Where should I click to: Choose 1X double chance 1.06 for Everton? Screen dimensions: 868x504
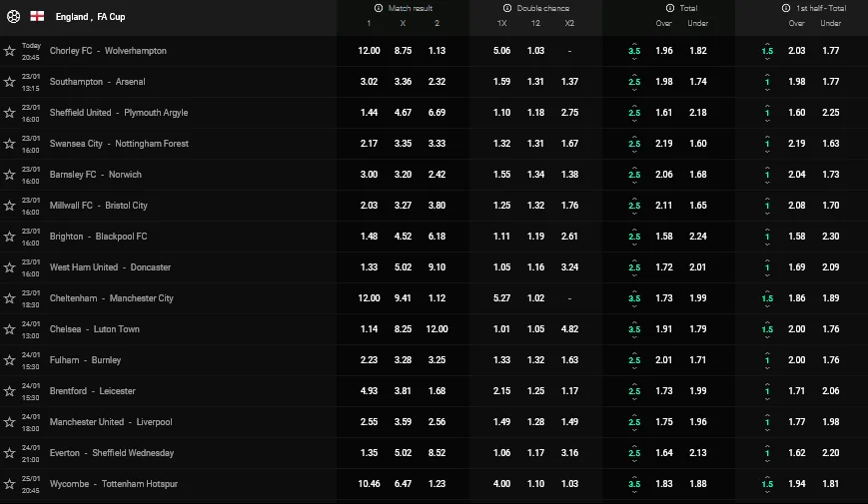pyautogui.click(x=501, y=453)
